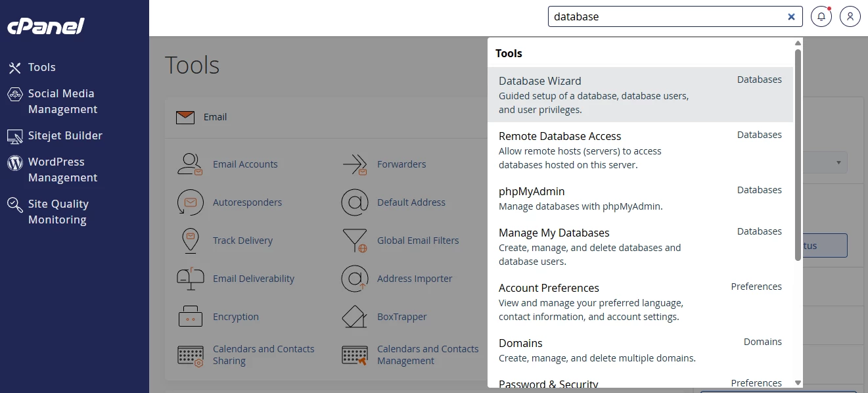868x393 pixels.
Task: Open the user account menu
Action: [x=850, y=16]
